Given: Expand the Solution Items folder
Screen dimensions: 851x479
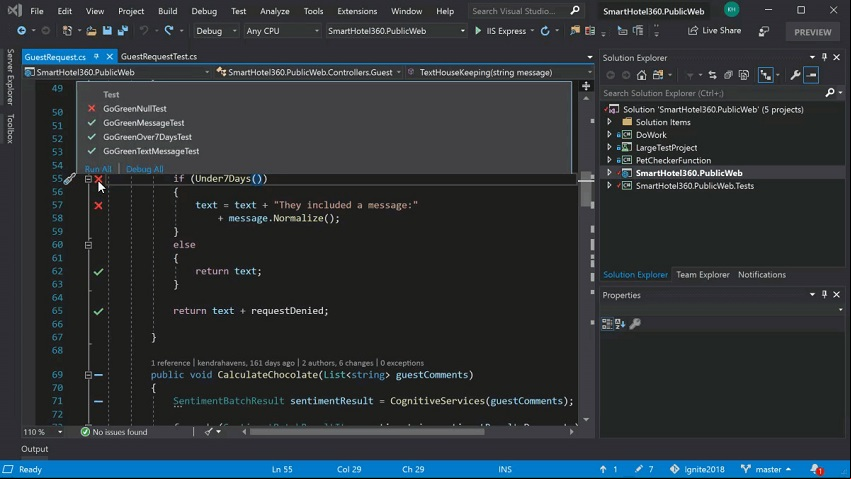Looking at the screenshot, I should tap(609, 122).
